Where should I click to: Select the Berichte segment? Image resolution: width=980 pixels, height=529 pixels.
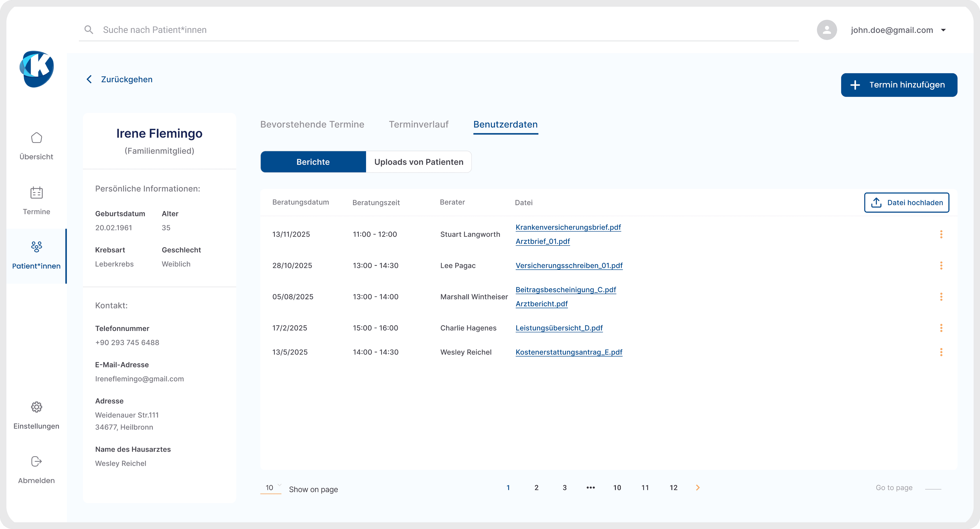click(313, 162)
